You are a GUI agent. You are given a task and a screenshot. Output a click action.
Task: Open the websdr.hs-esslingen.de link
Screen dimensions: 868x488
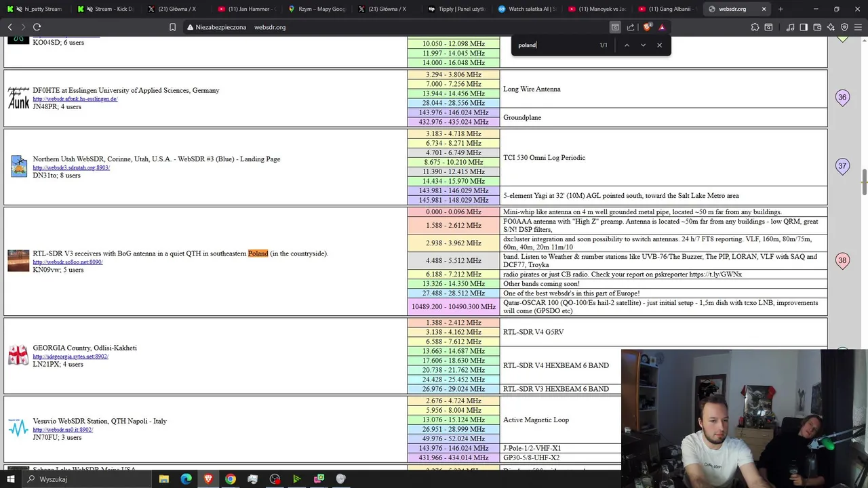click(75, 99)
